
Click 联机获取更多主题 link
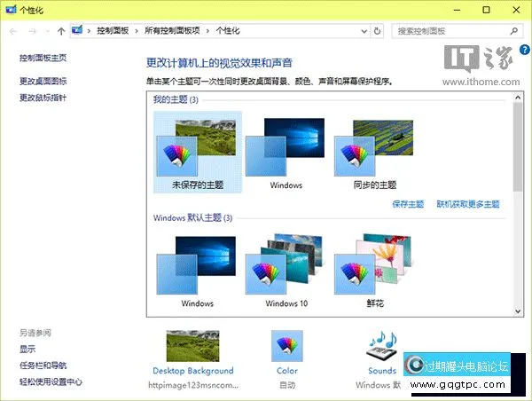468,204
